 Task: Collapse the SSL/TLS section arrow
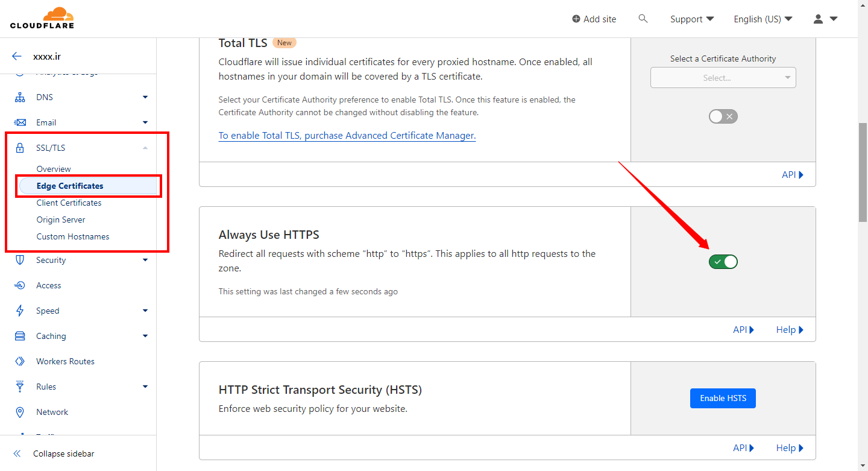[x=145, y=148]
